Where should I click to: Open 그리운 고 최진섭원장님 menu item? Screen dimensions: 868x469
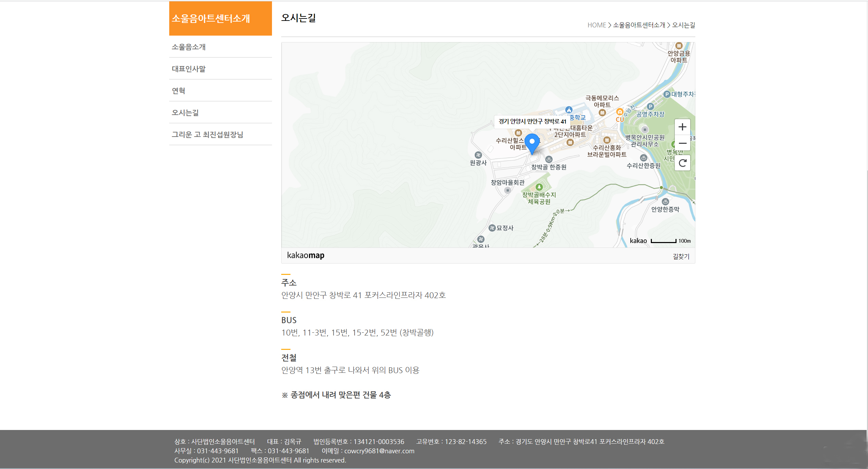click(x=207, y=135)
